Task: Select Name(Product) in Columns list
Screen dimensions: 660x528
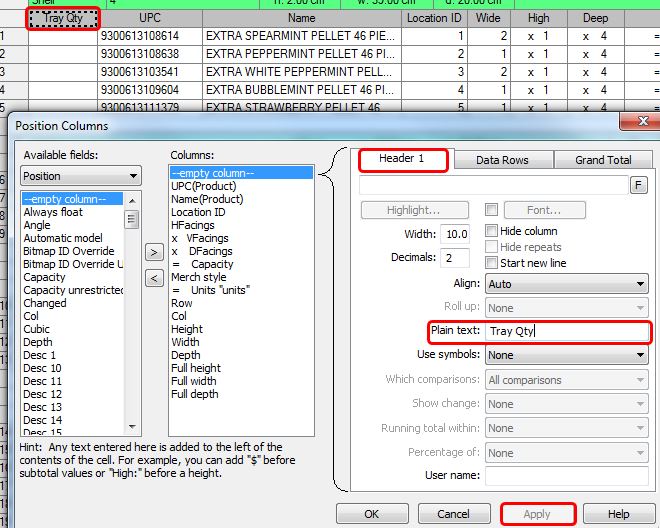Action: click(207, 199)
